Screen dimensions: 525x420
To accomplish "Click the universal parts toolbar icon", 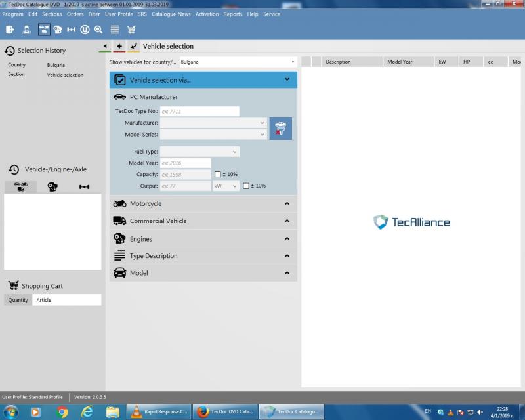I will click(85, 30).
